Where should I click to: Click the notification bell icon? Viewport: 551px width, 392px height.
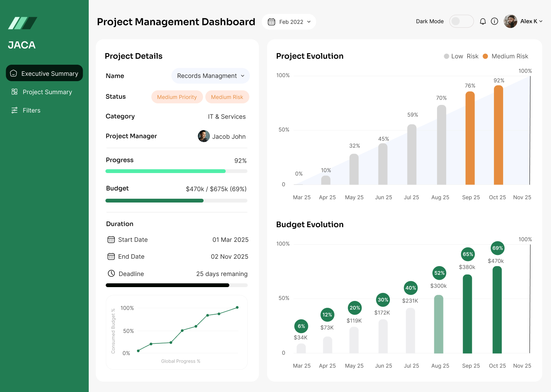coord(483,21)
